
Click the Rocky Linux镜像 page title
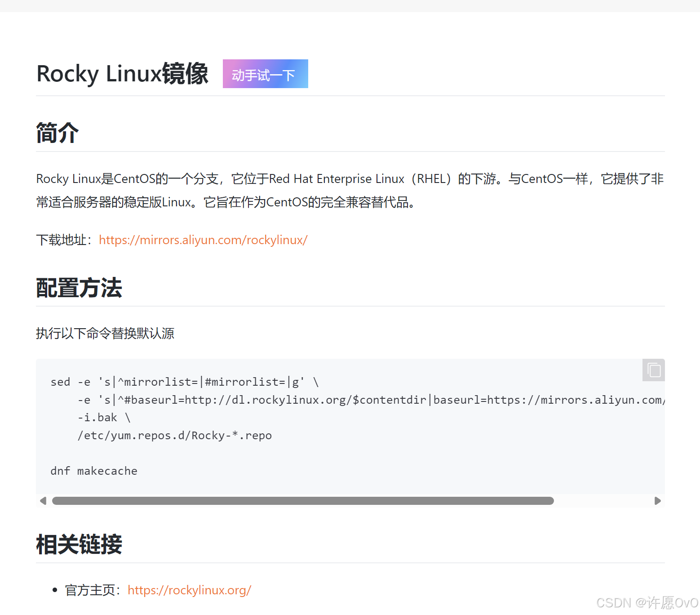tap(122, 73)
